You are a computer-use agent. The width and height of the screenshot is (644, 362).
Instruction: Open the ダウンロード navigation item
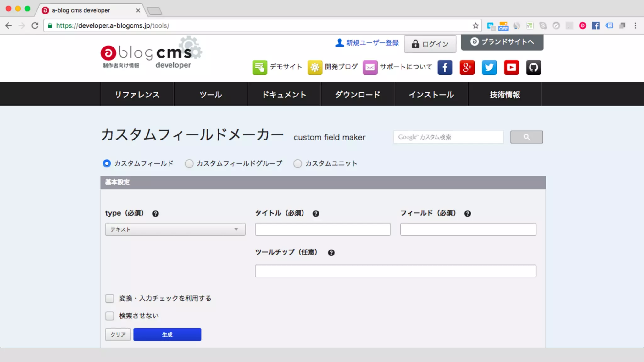point(358,95)
